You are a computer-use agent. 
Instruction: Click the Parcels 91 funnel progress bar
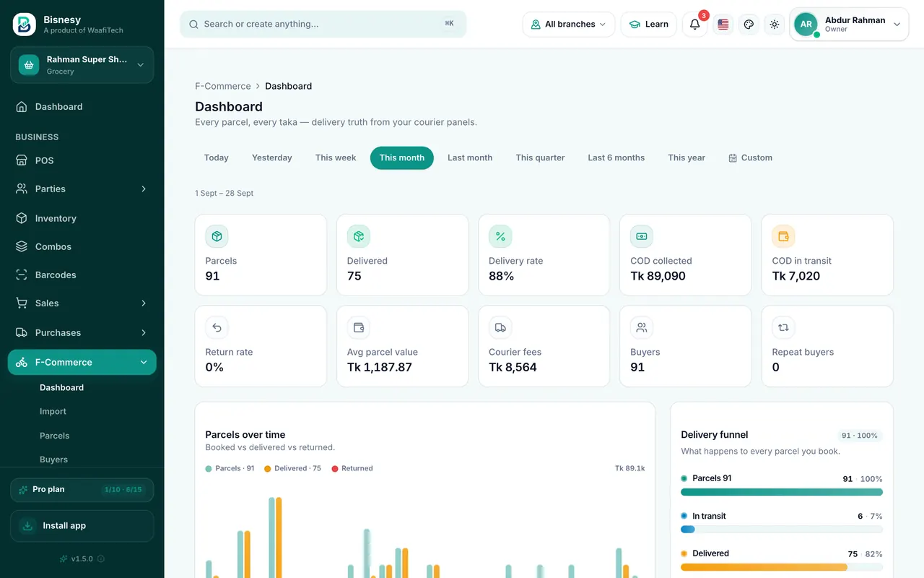(x=782, y=492)
